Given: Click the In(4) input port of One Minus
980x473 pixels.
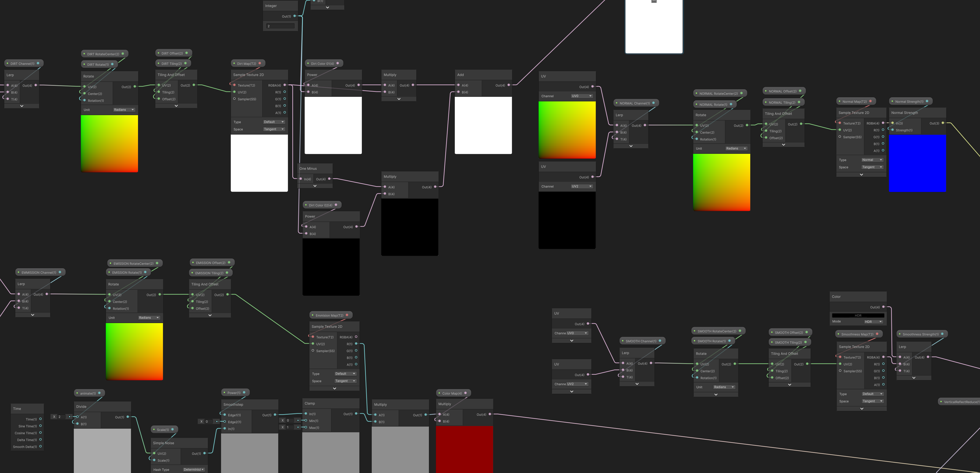Looking at the screenshot, I should tap(301, 179).
